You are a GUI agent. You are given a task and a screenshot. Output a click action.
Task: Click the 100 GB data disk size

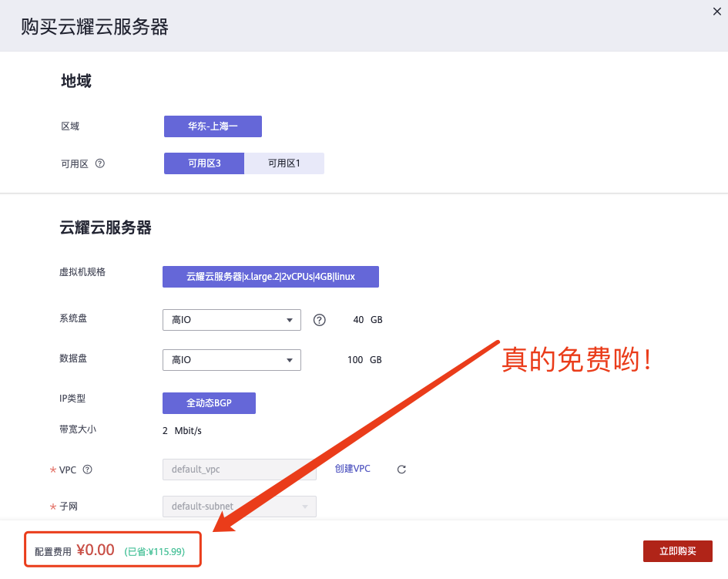pos(364,360)
